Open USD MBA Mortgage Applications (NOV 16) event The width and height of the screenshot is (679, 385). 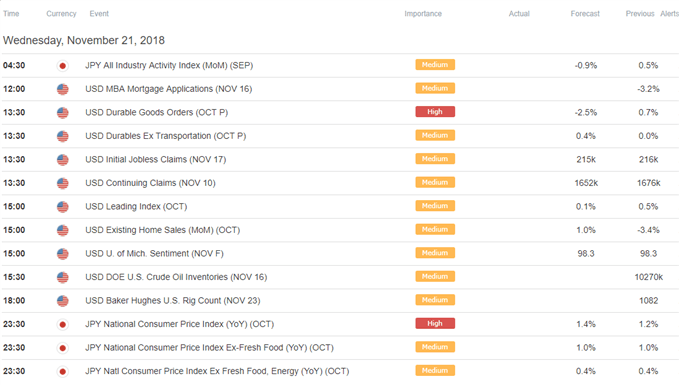pos(168,89)
